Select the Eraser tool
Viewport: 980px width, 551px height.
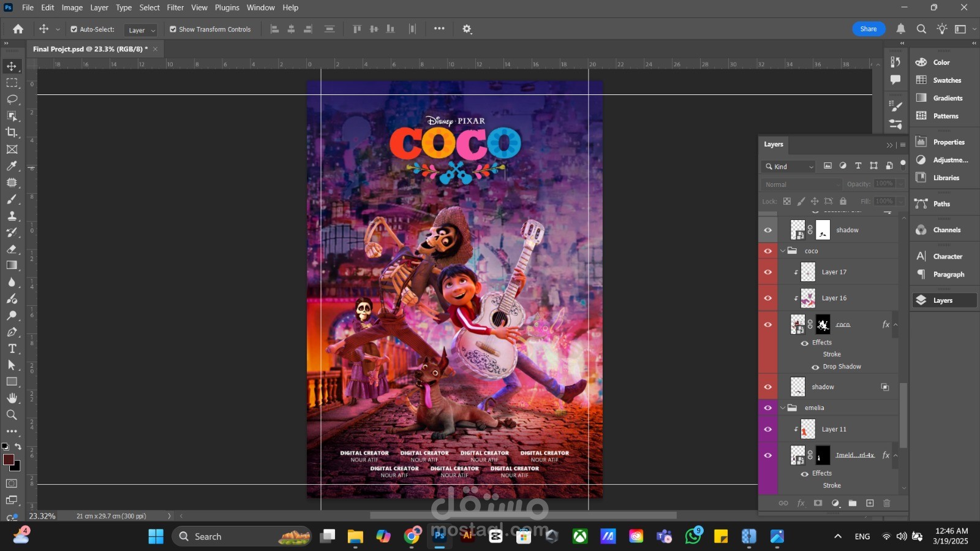tap(12, 249)
